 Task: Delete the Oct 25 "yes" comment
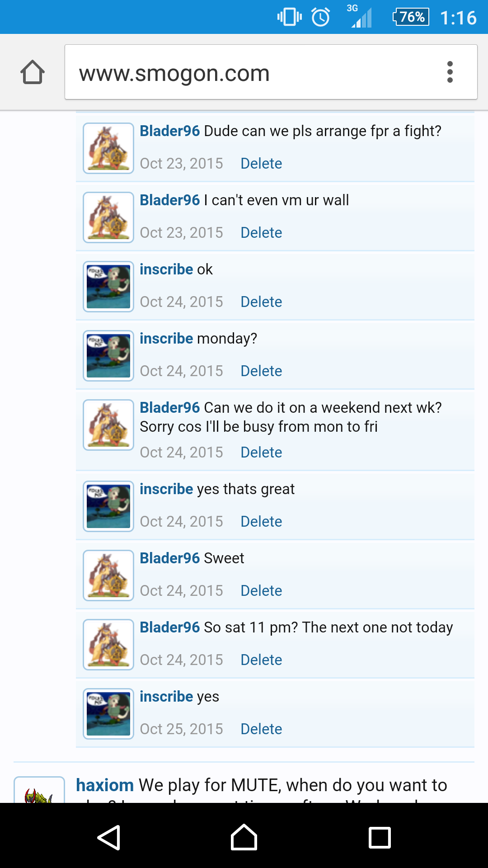261,729
